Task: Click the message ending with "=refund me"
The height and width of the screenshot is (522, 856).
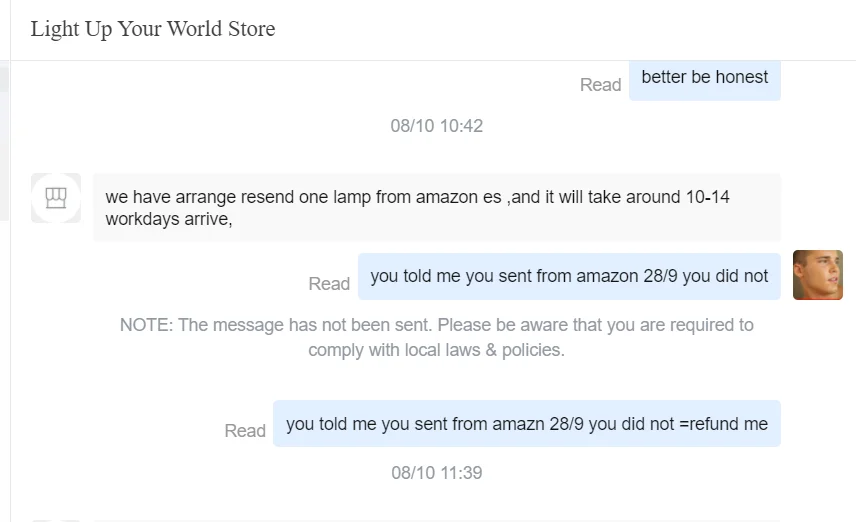Action: point(526,424)
